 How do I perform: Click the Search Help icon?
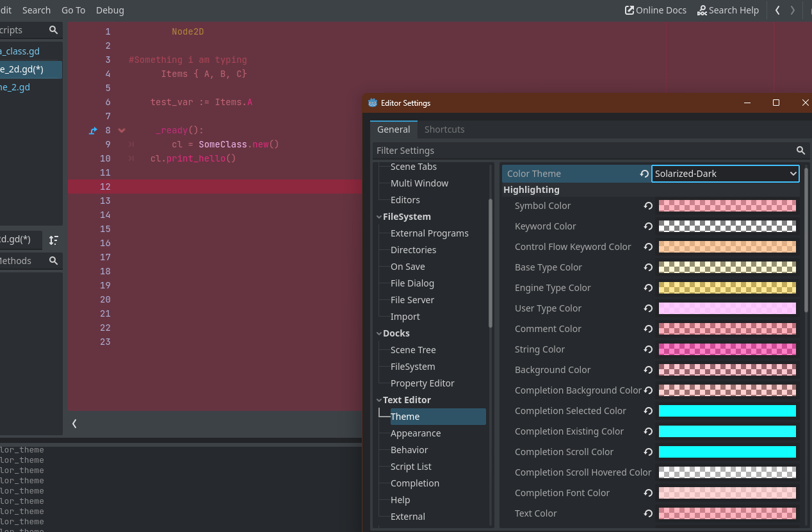coord(701,10)
